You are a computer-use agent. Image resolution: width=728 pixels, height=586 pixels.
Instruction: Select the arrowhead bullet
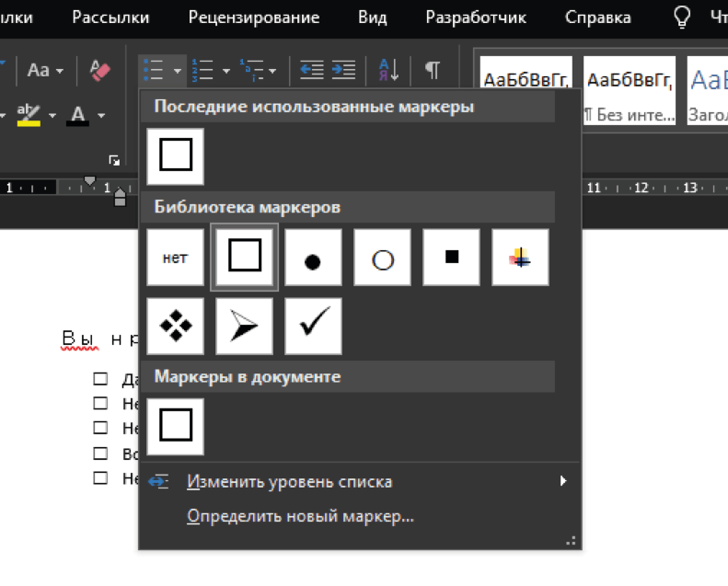[245, 327]
